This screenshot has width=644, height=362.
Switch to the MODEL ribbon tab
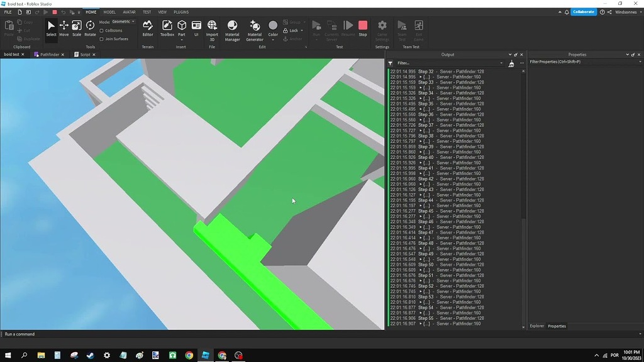click(x=109, y=13)
